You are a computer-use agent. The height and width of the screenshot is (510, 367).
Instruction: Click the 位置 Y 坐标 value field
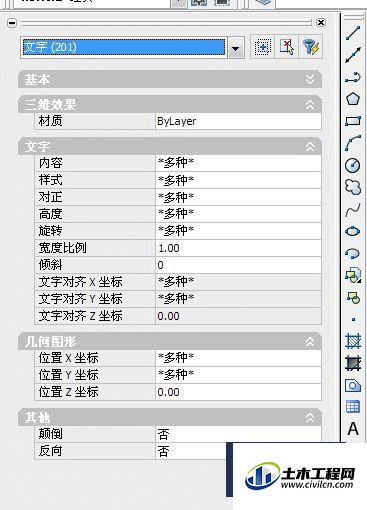(x=238, y=375)
